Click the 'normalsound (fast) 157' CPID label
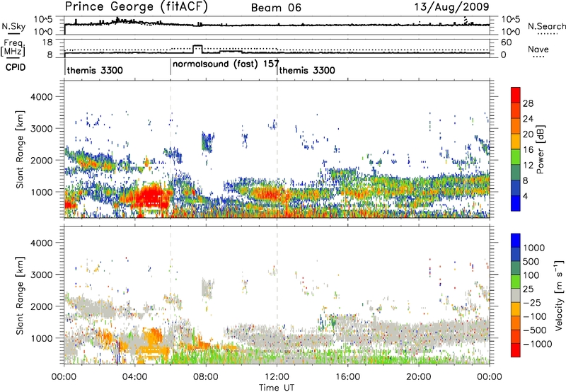The image size is (566, 392). point(226,64)
